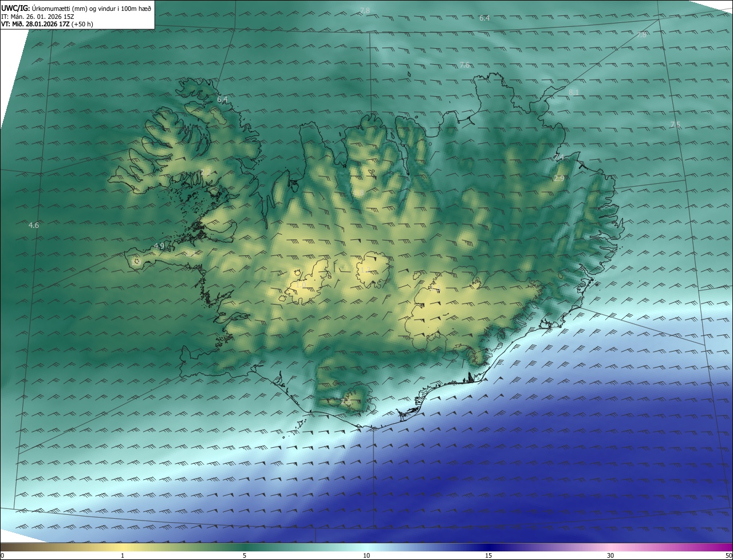Click the 50 tick on the color scale
The height and width of the screenshot is (560, 733).
pyautogui.click(x=728, y=555)
